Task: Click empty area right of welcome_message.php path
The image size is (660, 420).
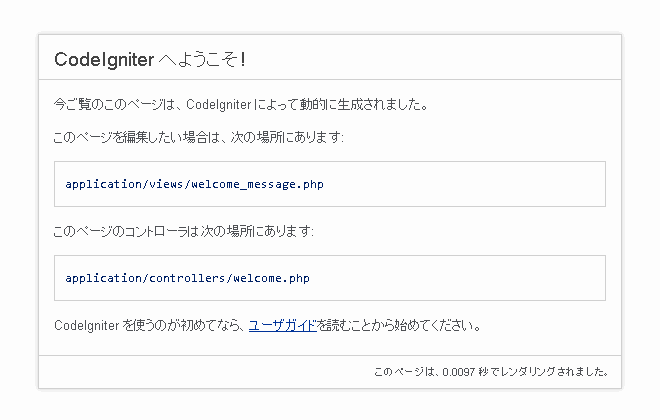Action: (x=463, y=184)
